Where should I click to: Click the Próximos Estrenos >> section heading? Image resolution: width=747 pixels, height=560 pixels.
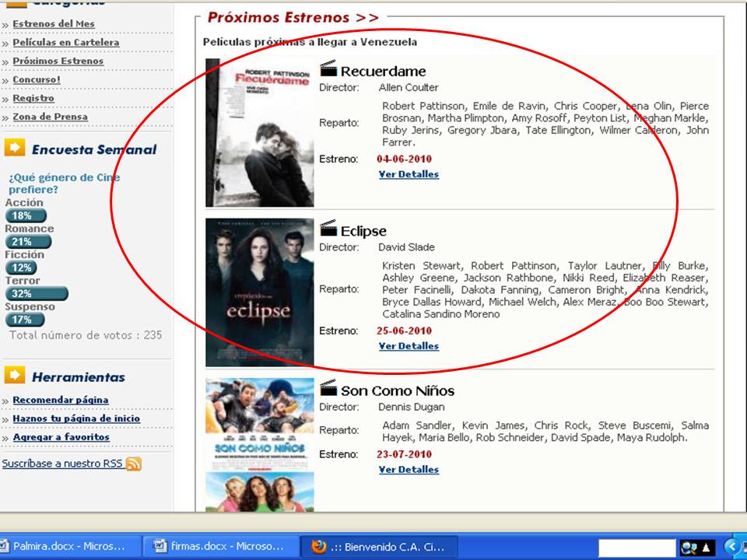point(293,18)
